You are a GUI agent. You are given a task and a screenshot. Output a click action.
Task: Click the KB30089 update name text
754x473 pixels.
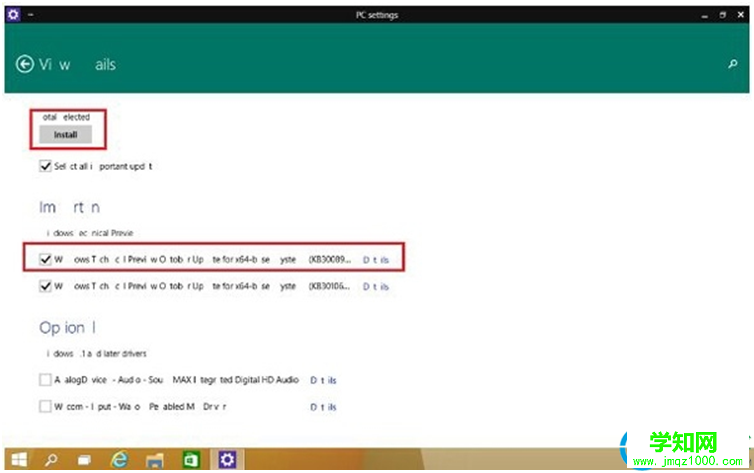(202, 260)
